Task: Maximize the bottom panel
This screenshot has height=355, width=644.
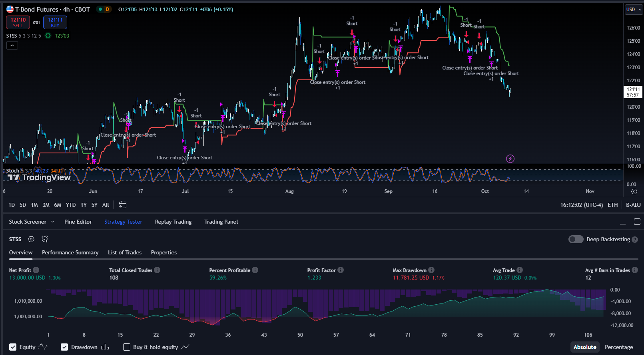Action: (x=637, y=222)
